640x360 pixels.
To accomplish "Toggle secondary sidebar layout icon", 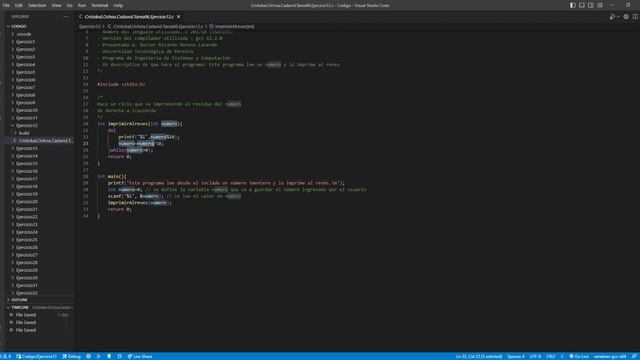I will 591,5.
